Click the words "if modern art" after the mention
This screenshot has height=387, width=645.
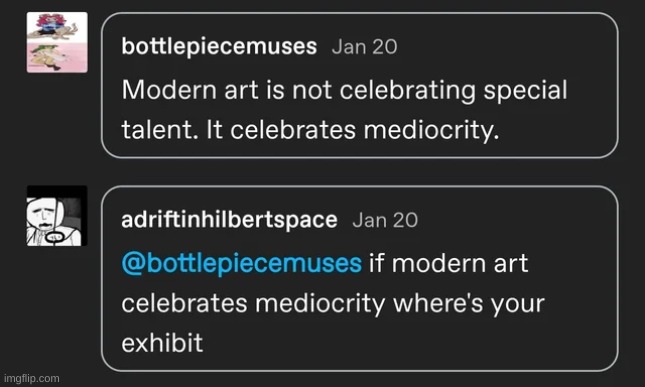[x=448, y=263]
